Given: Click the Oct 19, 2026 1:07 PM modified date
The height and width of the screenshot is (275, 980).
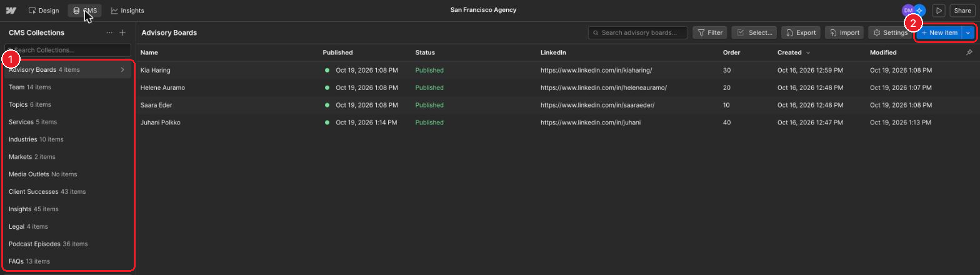Looking at the screenshot, I should click(x=901, y=88).
